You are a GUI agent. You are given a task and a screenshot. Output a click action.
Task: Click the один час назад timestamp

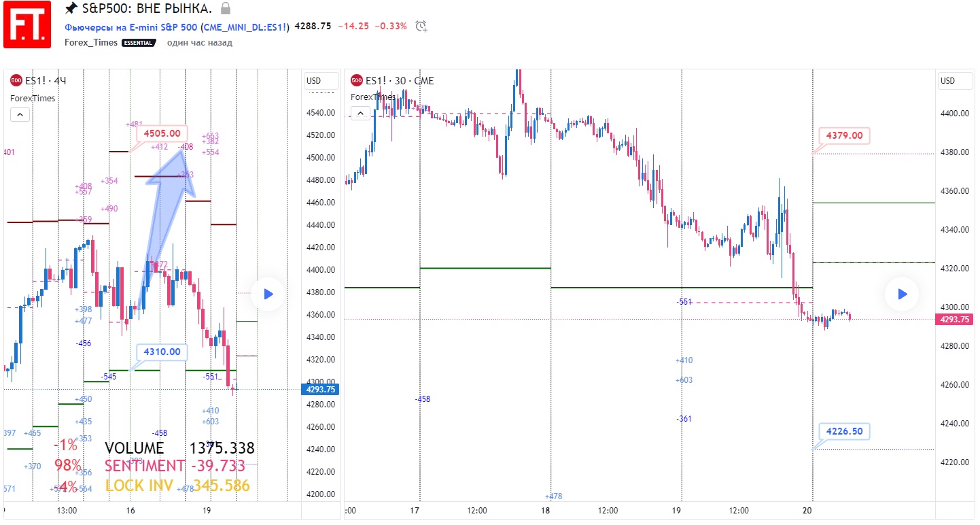point(200,42)
